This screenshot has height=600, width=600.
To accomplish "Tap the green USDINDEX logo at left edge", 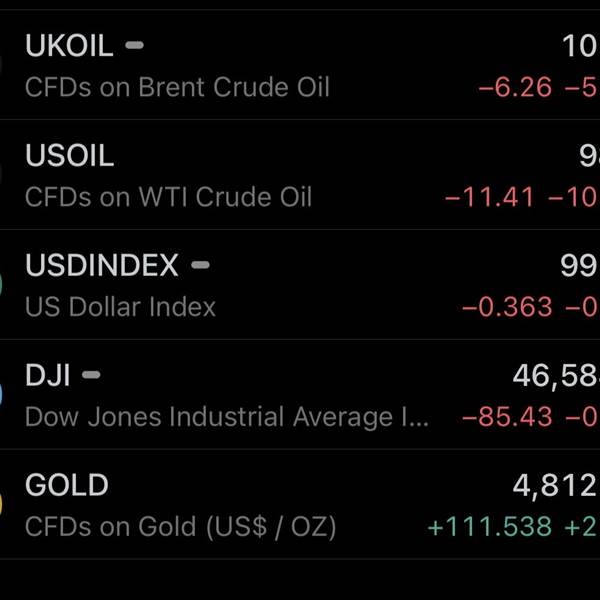I will (2, 283).
